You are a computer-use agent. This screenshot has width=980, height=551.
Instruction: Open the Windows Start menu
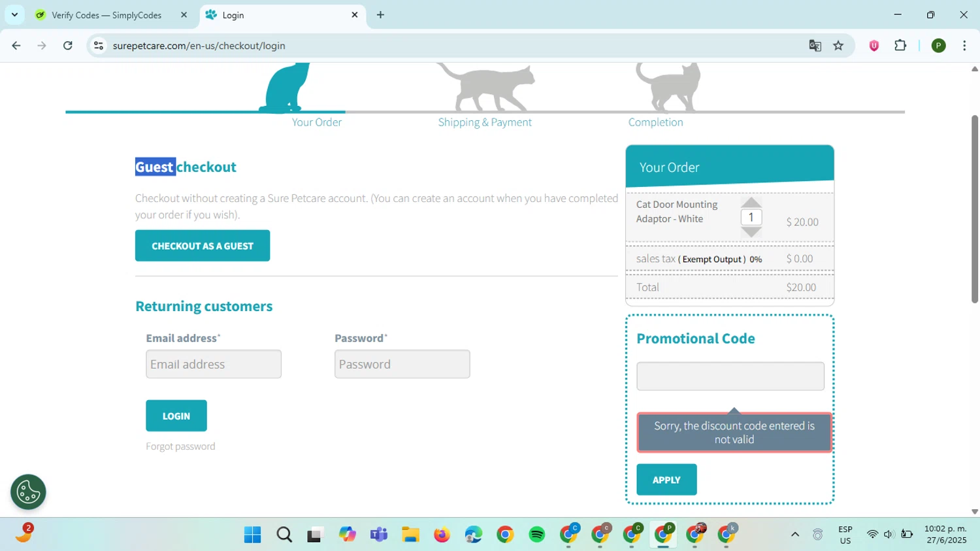(x=252, y=535)
